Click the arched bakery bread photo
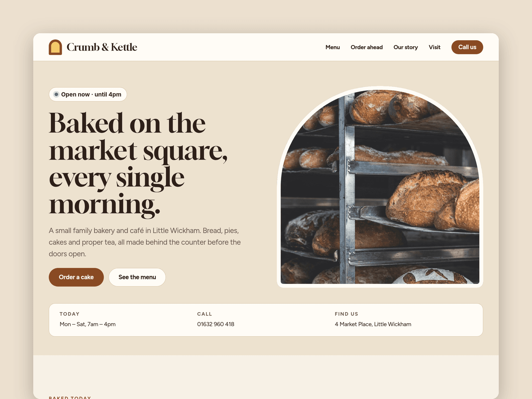Viewport: 532px width, 399px height. point(380,187)
